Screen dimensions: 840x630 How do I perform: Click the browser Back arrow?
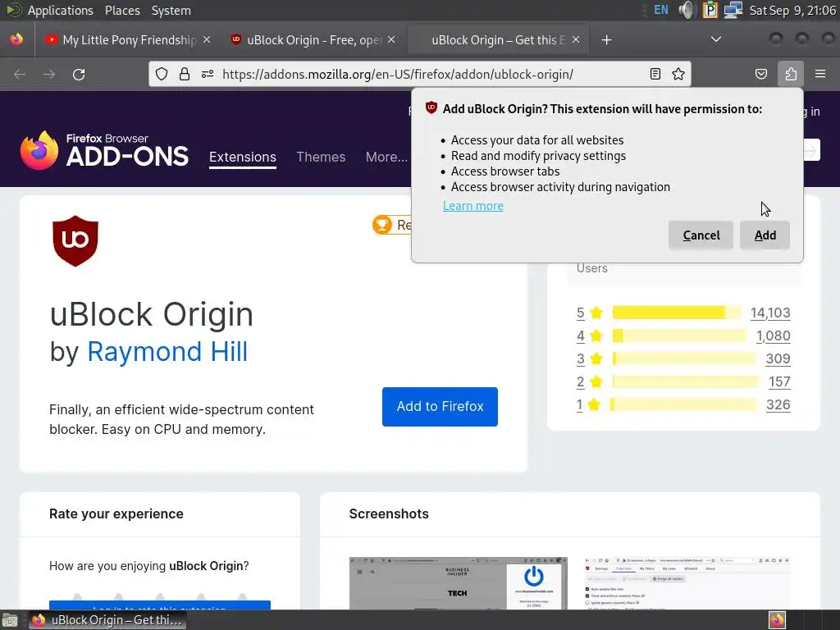20,74
